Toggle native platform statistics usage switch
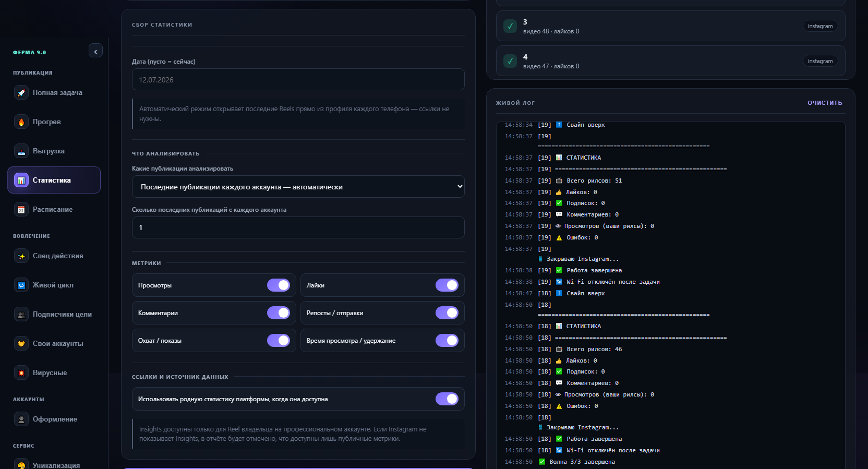The height and width of the screenshot is (469, 868). pyautogui.click(x=447, y=399)
